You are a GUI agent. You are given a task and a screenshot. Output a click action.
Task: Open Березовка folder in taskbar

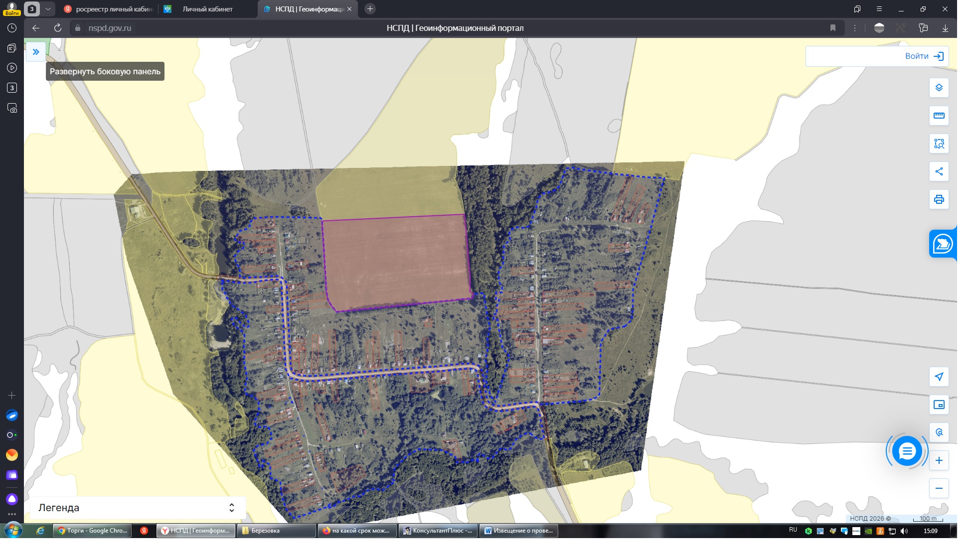coord(277,531)
